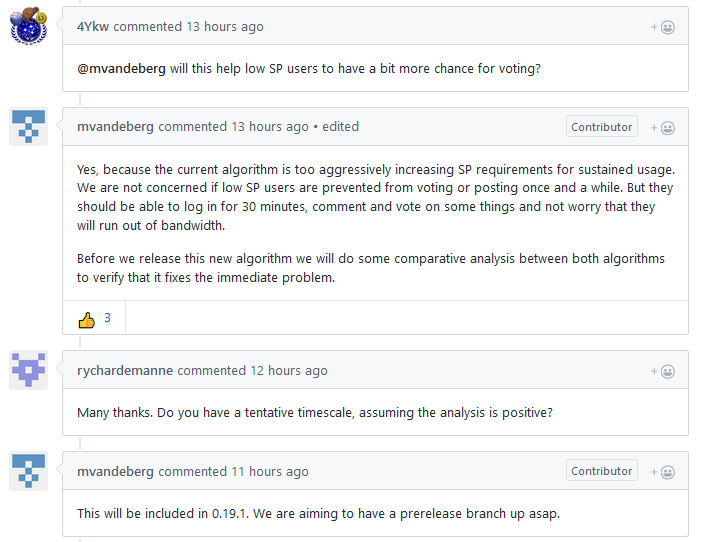
Task: Open the '13 hours ago' timestamp on 4Ykw's comment
Action: point(225,27)
